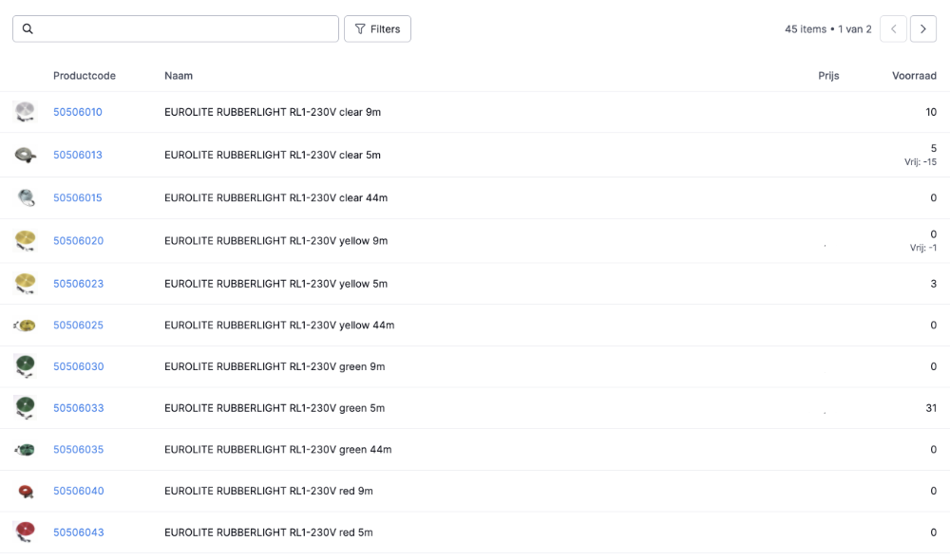This screenshot has width=950, height=560.
Task: Sort by Productcode column header
Action: (85, 76)
